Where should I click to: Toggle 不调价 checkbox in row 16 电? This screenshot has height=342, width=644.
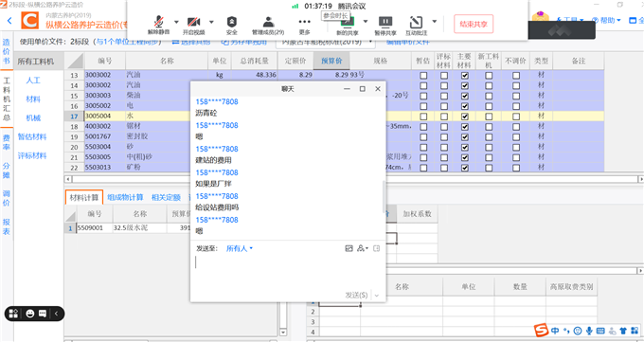[516, 106]
